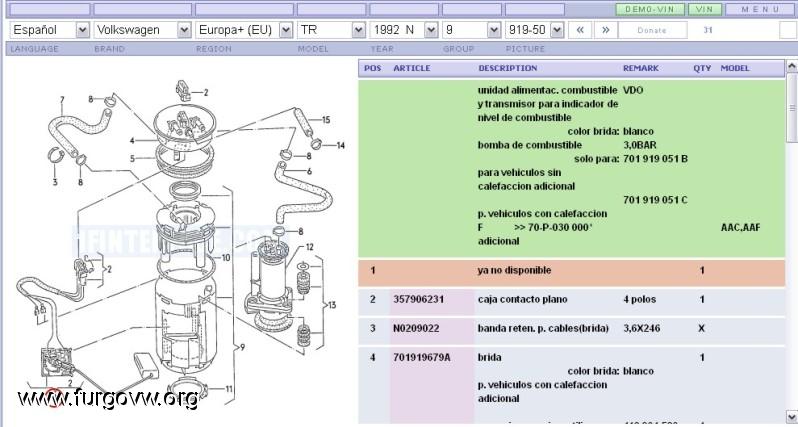Open the Year dropdown showing 1992 N
The height and width of the screenshot is (427, 798).
coord(404,30)
